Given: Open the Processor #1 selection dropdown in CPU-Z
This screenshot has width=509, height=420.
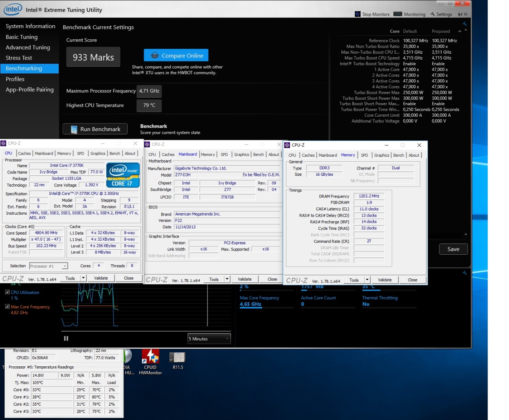Looking at the screenshot, I should click(x=49, y=266).
